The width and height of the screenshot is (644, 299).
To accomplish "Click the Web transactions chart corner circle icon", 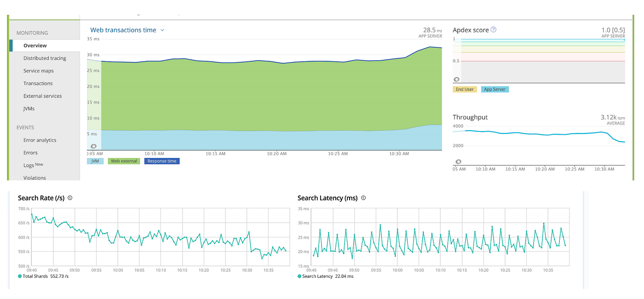I will pos(94,146).
